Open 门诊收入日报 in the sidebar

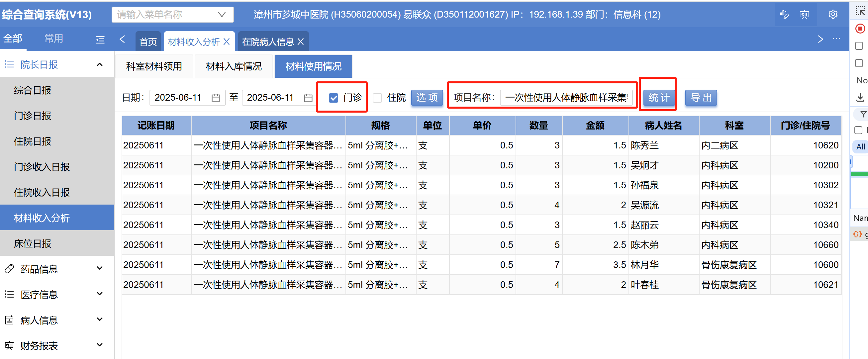click(x=42, y=167)
